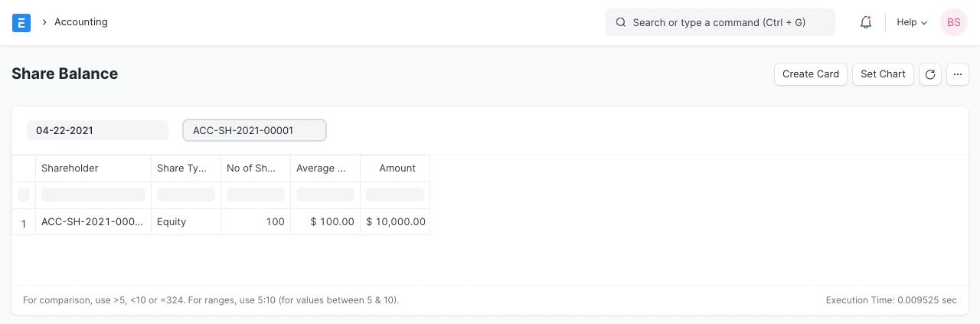Open the three-dots more options menu
This screenshot has width=980, height=324.
tap(958, 74)
